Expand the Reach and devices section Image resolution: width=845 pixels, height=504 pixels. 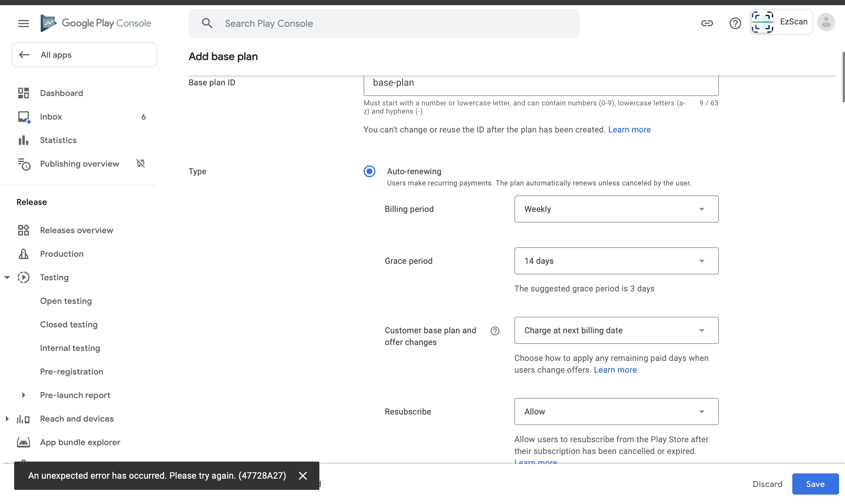tap(7, 419)
